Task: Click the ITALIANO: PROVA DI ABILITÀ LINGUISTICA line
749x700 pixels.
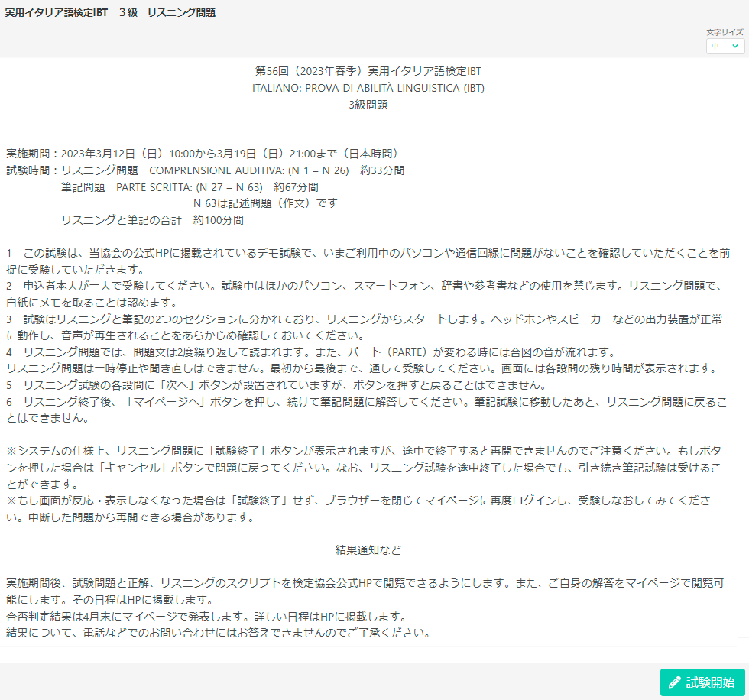Action: coord(368,89)
